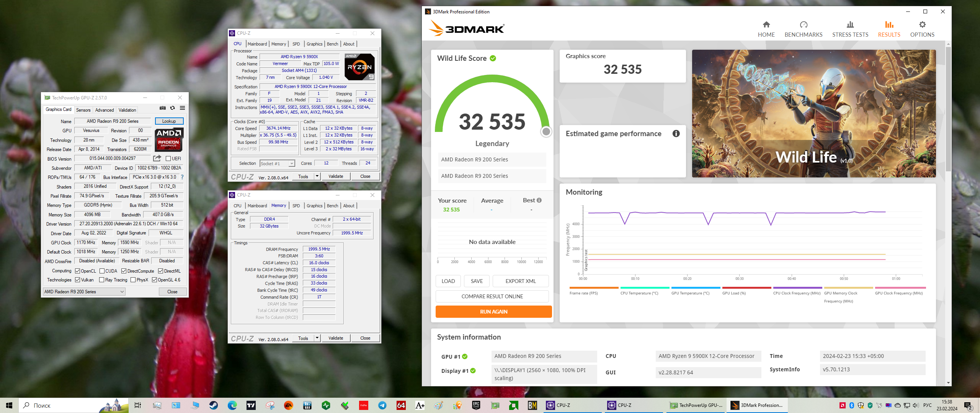980x413 pixels.
Task: Click Validate in the upper CPU-Z window
Action: (336, 176)
